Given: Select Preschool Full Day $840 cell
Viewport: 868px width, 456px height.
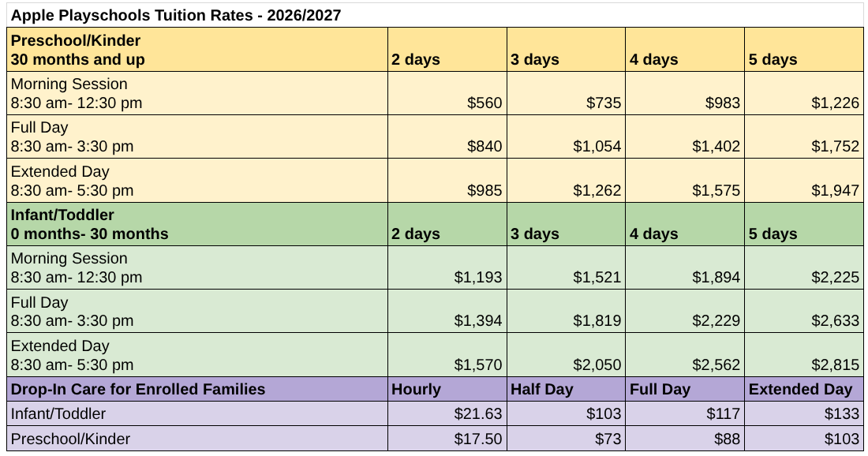Looking at the screenshot, I should [x=447, y=136].
